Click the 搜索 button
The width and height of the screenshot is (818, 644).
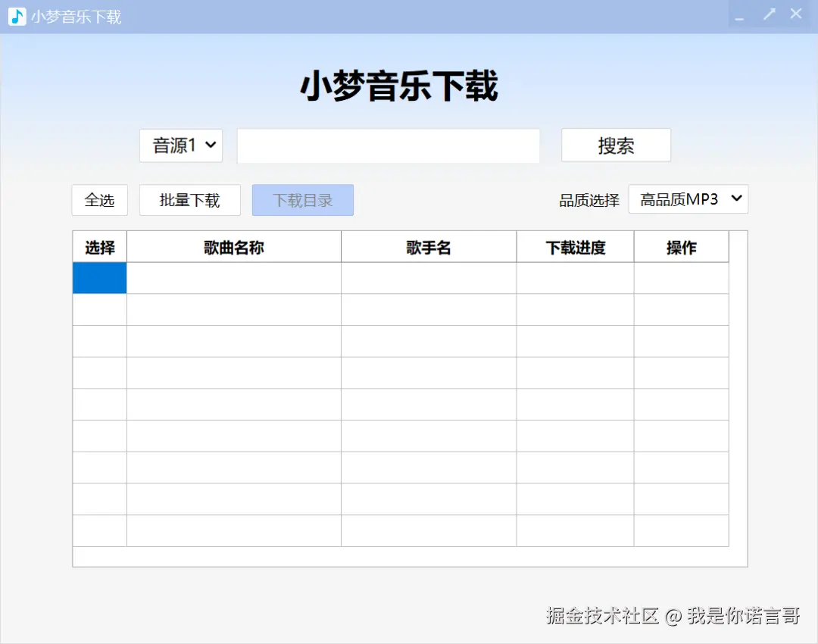616,145
